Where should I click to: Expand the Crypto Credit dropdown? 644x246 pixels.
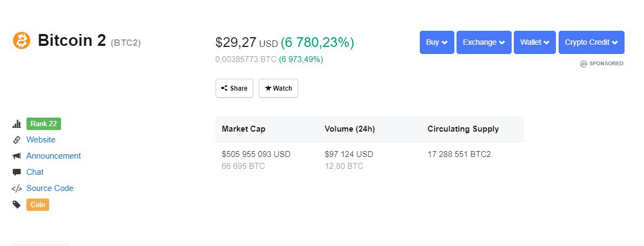tap(592, 42)
